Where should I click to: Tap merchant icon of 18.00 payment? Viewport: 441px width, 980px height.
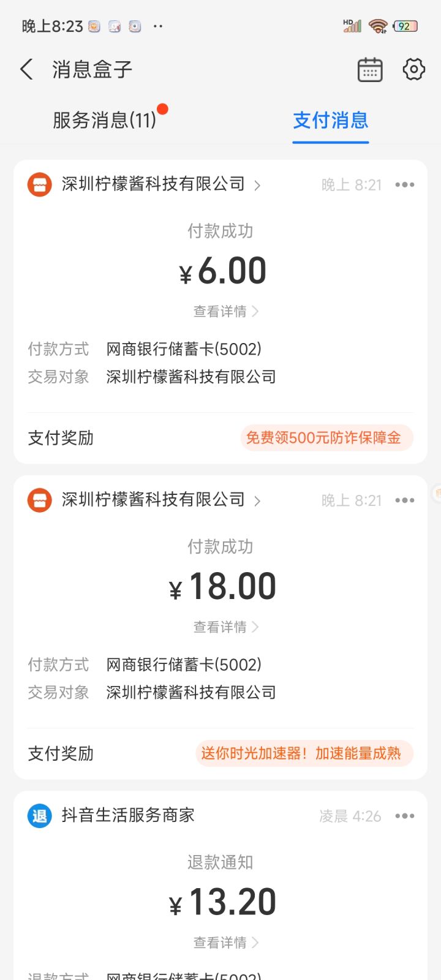[x=40, y=500]
